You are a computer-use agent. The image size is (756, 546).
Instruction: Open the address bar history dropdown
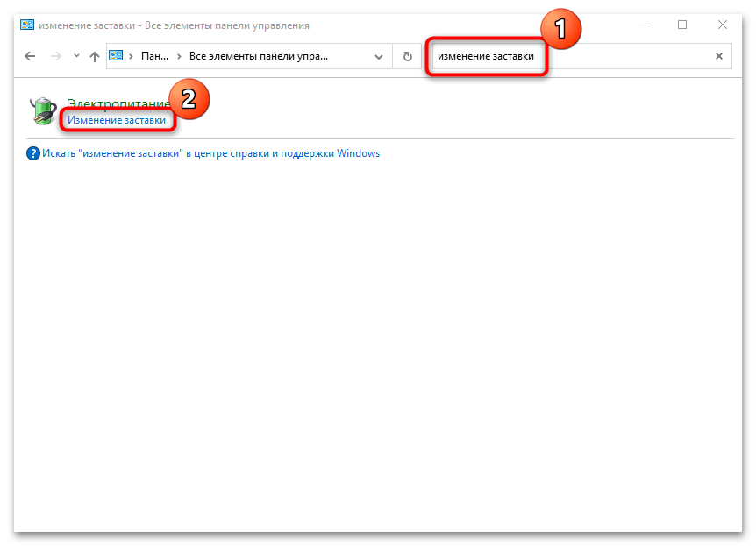(379, 56)
